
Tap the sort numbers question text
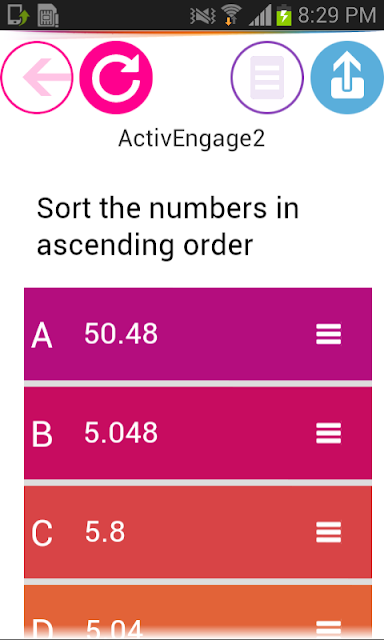[168, 226]
